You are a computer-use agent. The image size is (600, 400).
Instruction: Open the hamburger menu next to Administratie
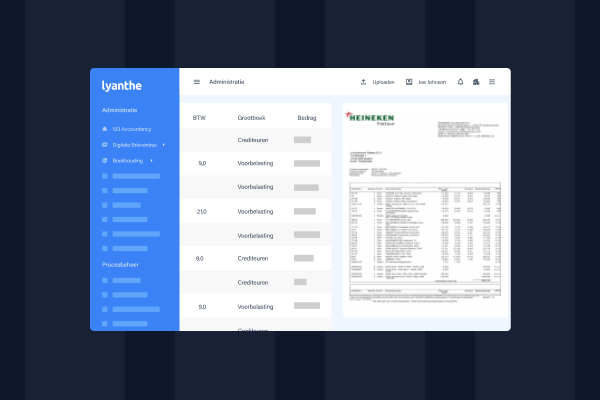coord(197,82)
